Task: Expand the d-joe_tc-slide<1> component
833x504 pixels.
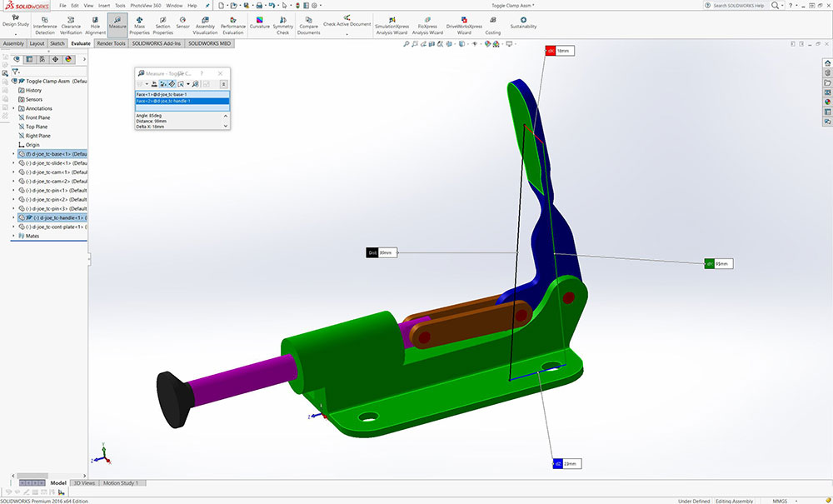Action: (13, 163)
